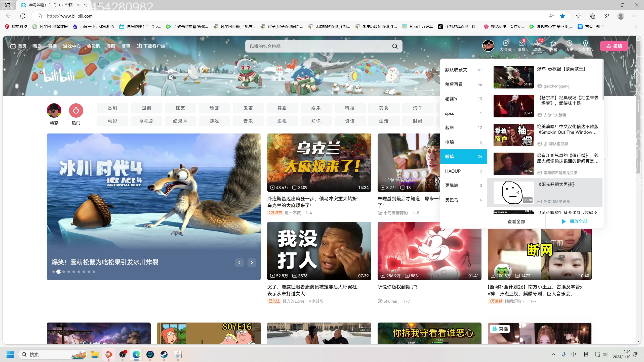Open the 历史 history clock icon
Viewport: 644px width, 362px height.
coord(569,46)
